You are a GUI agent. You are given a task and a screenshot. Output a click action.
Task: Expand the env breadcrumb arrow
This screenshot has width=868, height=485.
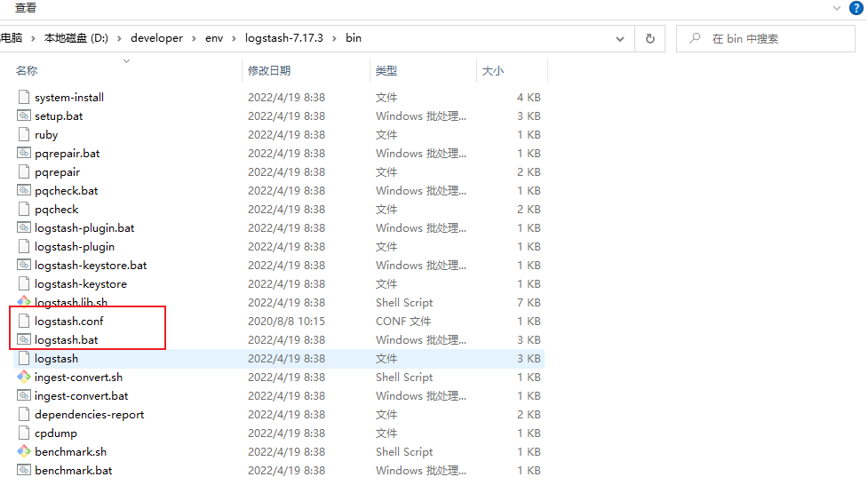click(x=234, y=38)
